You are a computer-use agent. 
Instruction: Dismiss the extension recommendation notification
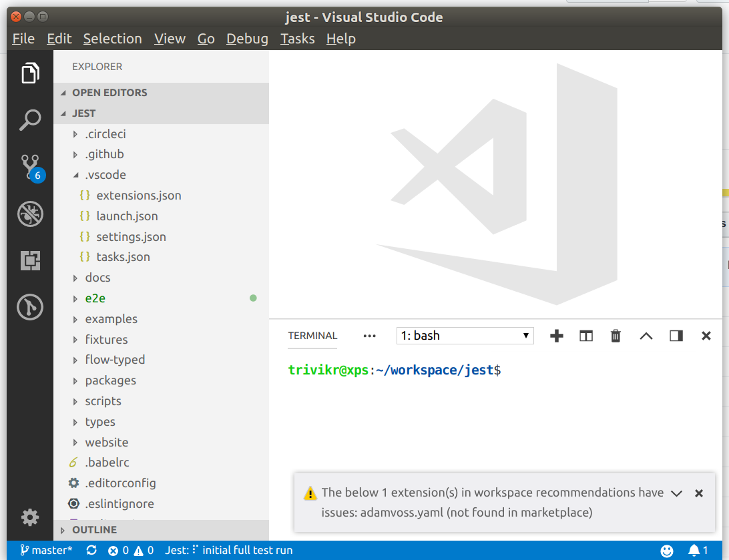coord(699,493)
